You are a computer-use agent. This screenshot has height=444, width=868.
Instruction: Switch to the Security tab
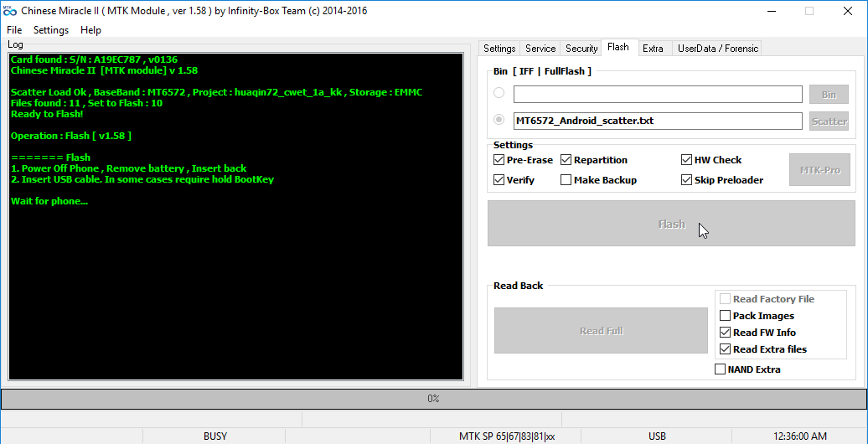pyautogui.click(x=581, y=48)
